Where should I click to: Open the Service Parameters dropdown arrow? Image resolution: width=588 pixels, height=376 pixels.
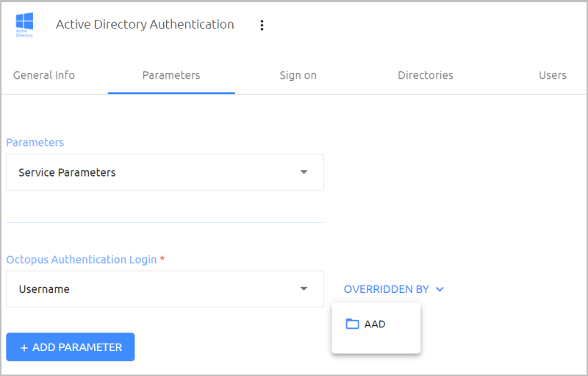(304, 172)
